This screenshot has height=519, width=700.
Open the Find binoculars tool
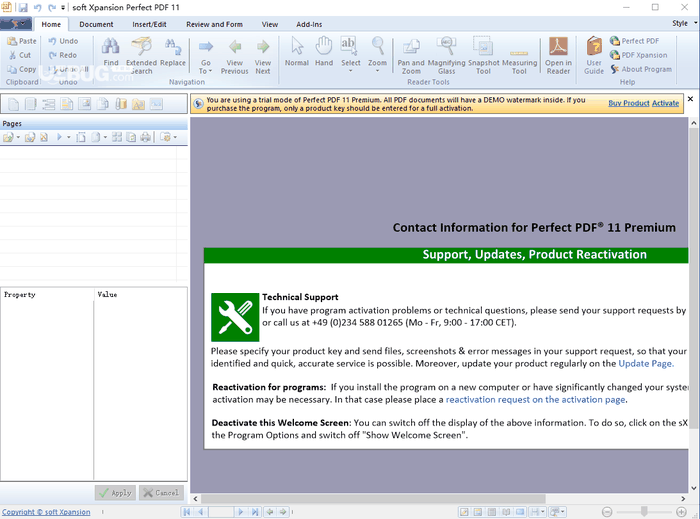[x=110, y=52]
